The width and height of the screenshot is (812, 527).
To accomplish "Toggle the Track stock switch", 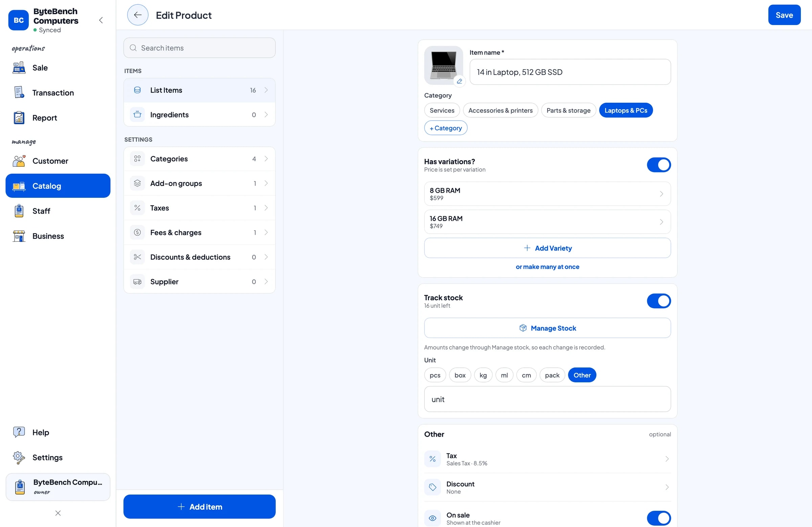I will (658, 301).
